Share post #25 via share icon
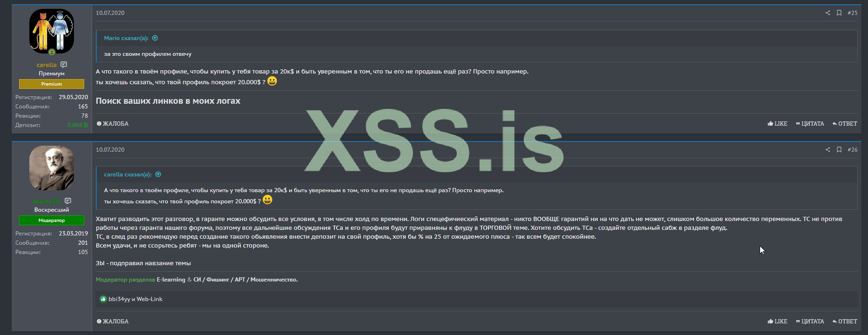This screenshot has height=335, width=868. point(828,13)
